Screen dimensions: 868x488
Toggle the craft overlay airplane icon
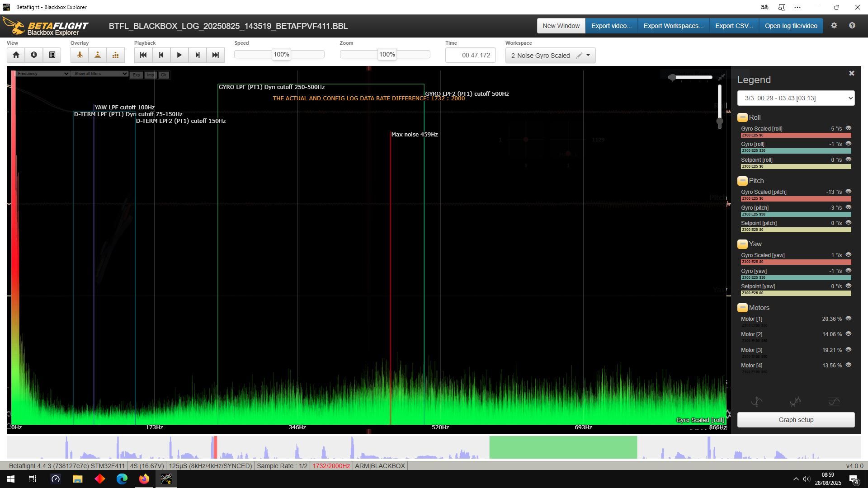pos(80,55)
